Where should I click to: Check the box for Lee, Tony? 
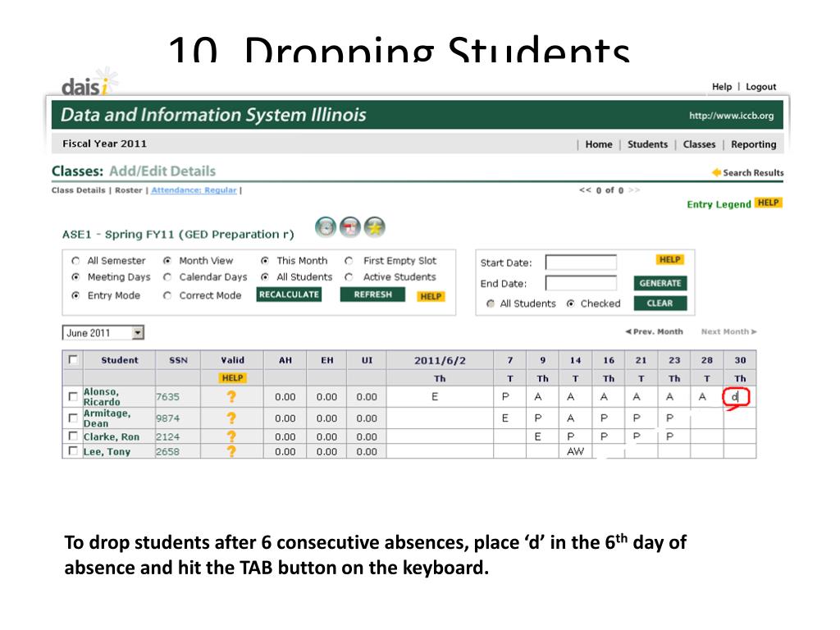(73, 451)
